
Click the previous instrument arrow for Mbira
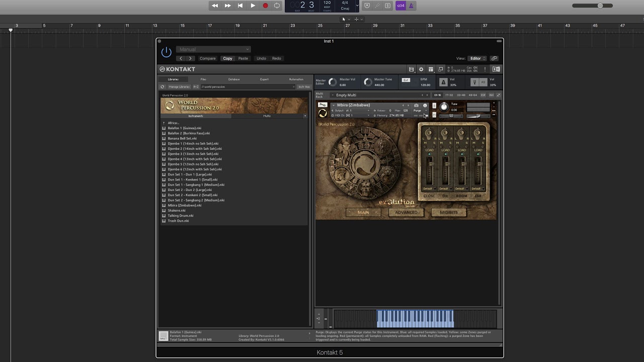tap(403, 106)
